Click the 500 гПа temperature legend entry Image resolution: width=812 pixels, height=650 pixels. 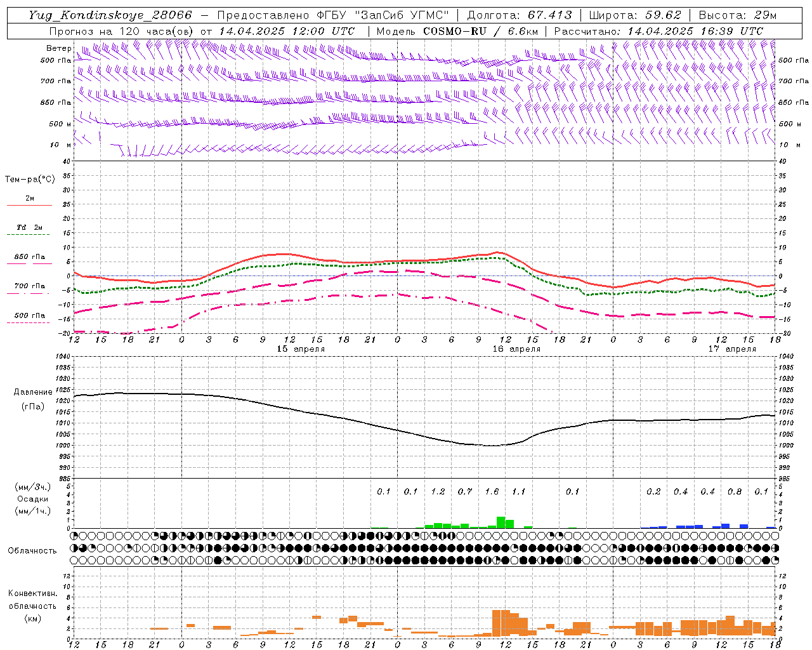coord(29,315)
